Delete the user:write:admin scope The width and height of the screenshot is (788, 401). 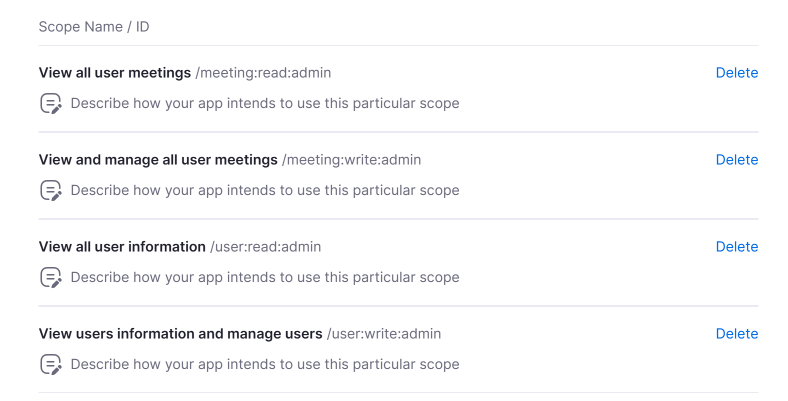(736, 334)
